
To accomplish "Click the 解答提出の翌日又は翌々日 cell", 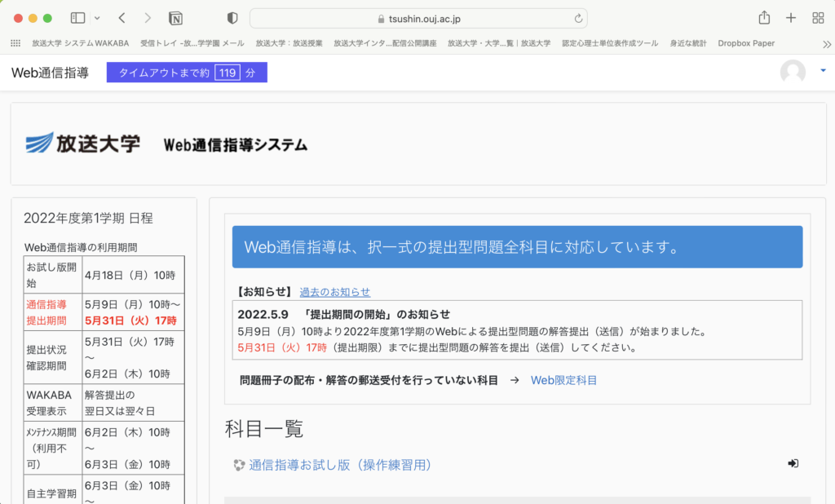I will click(x=133, y=403).
